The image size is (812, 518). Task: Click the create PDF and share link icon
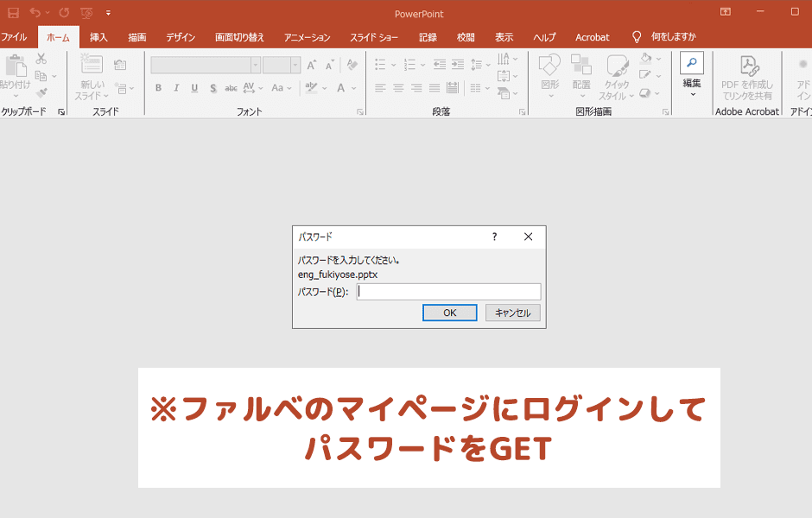[x=747, y=66]
